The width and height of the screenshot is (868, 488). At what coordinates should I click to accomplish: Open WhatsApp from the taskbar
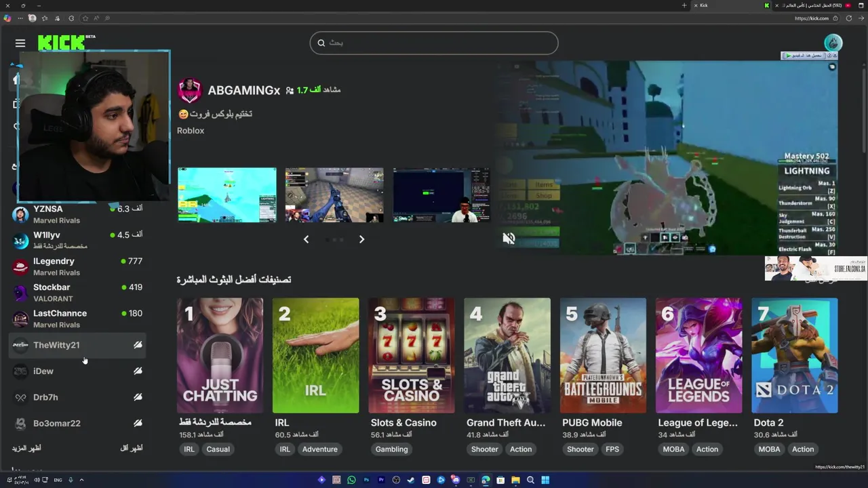click(351, 480)
